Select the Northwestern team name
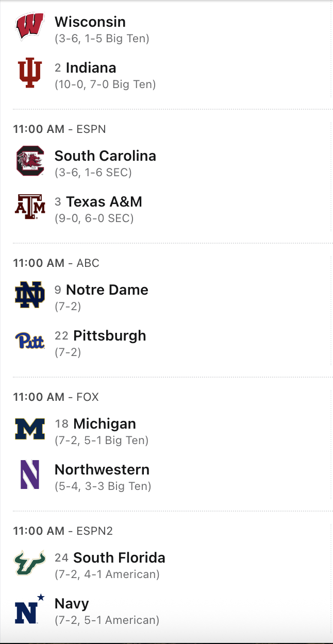The width and height of the screenshot is (333, 644). tap(102, 470)
